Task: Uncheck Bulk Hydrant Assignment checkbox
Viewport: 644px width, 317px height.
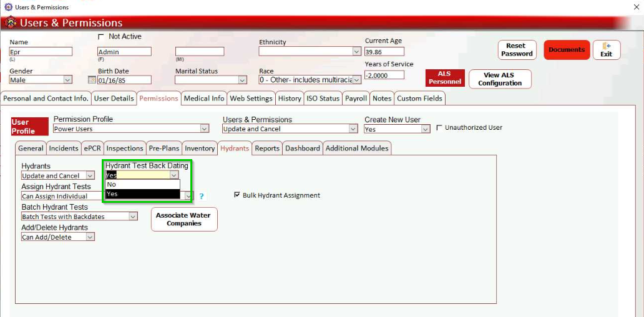Action: pyautogui.click(x=237, y=195)
